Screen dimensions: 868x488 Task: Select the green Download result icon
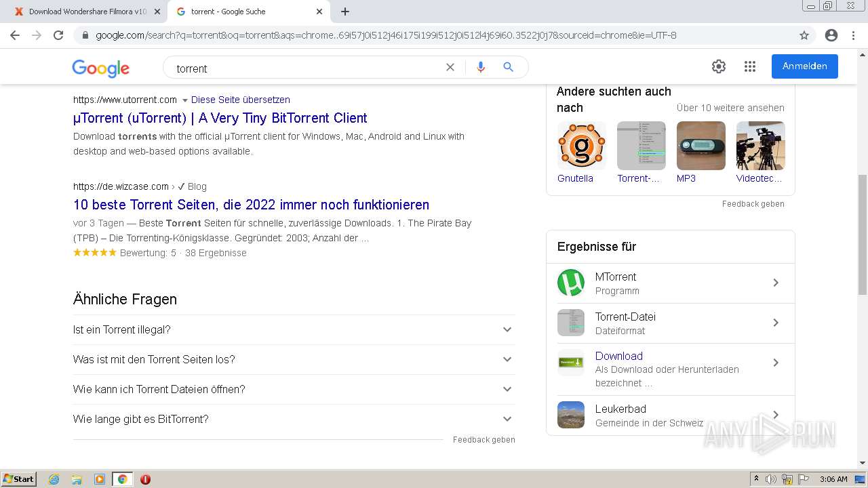pos(571,363)
